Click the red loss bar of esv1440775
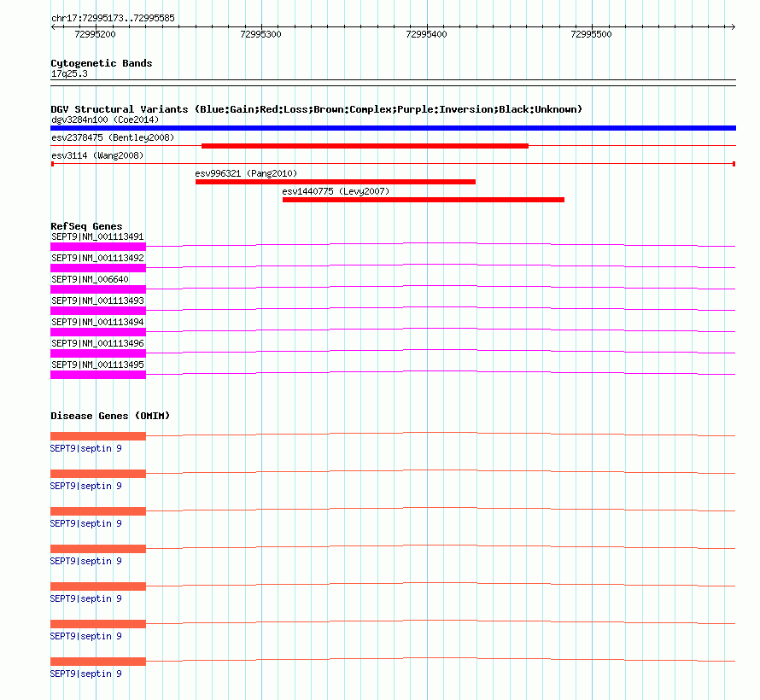The height and width of the screenshot is (700, 760). point(424,200)
